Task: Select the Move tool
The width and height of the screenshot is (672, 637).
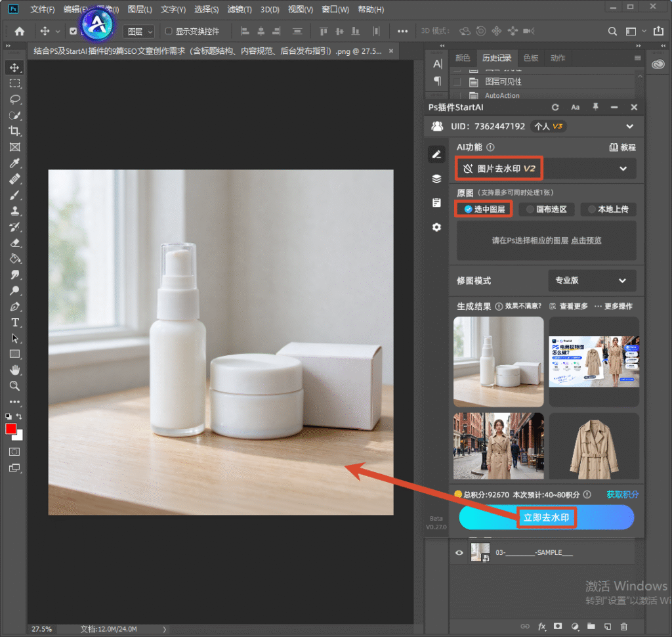Action: 14,68
